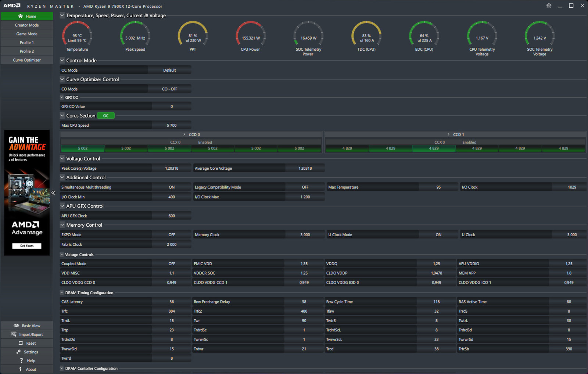Click the Home icon in sidebar
Image resolution: width=588 pixels, height=374 pixels.
point(20,16)
